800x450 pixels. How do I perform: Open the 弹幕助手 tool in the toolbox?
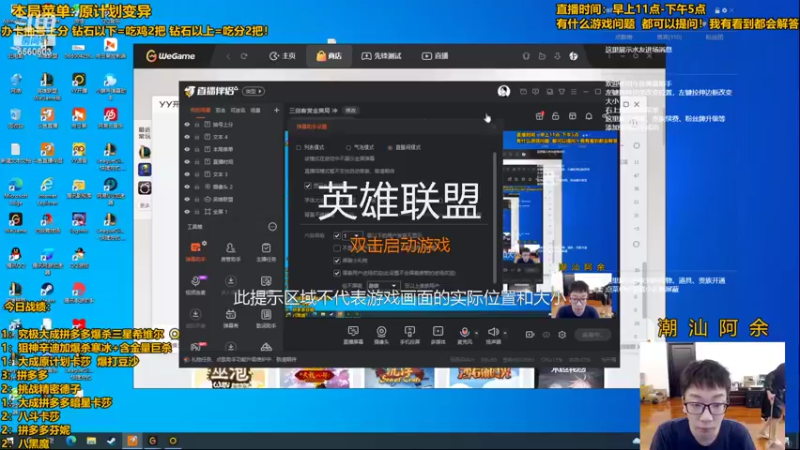pyautogui.click(x=195, y=252)
